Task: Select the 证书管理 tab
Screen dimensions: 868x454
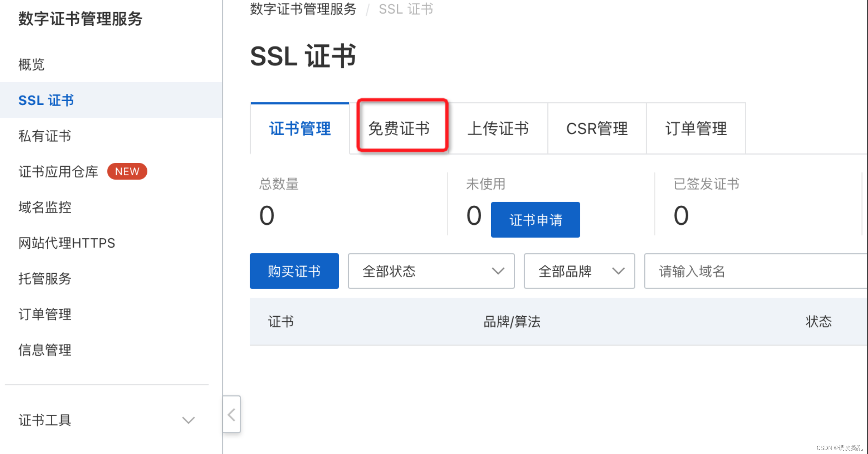Action: pyautogui.click(x=300, y=129)
